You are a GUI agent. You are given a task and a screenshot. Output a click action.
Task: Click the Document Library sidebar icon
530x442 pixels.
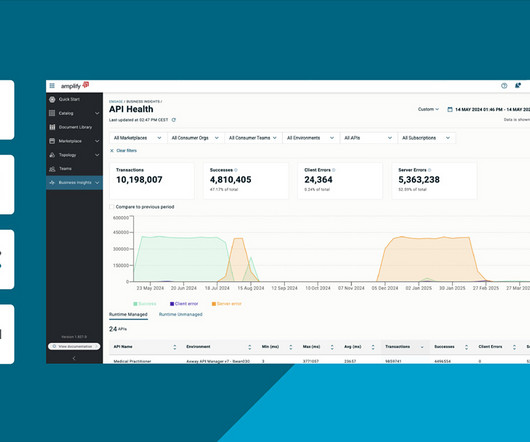tap(52, 127)
